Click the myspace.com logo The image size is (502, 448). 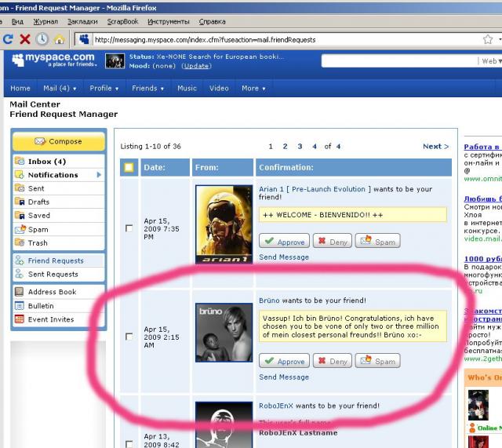54,60
